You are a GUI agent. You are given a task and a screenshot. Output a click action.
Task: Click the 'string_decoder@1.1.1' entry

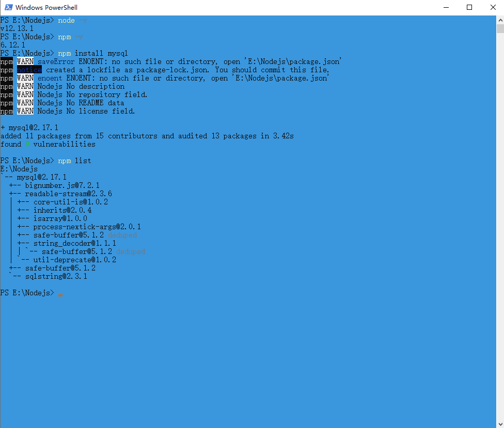coord(75,243)
